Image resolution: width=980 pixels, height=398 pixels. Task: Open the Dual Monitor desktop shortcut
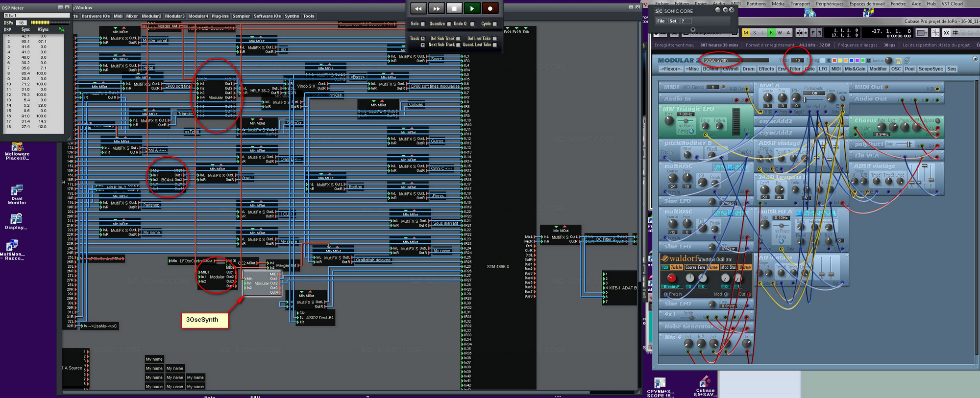(17, 194)
